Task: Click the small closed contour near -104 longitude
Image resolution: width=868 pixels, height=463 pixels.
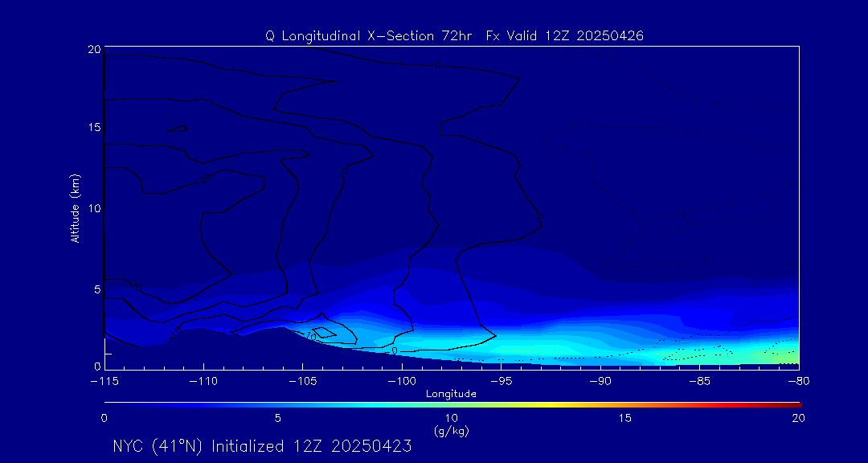Action: (324, 332)
